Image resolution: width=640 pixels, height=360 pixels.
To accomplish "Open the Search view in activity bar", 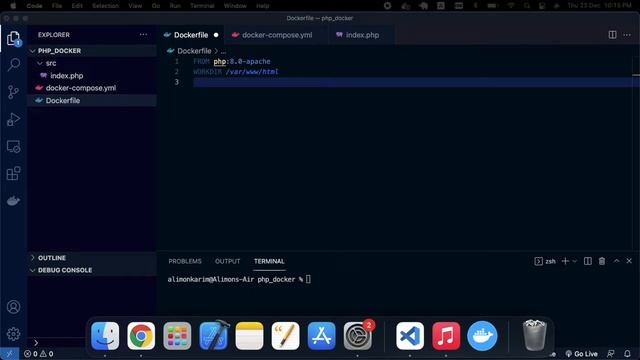I will coord(13,64).
